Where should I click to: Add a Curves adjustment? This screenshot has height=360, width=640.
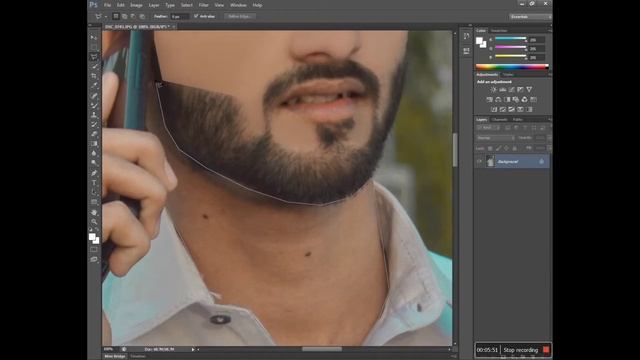(511, 89)
